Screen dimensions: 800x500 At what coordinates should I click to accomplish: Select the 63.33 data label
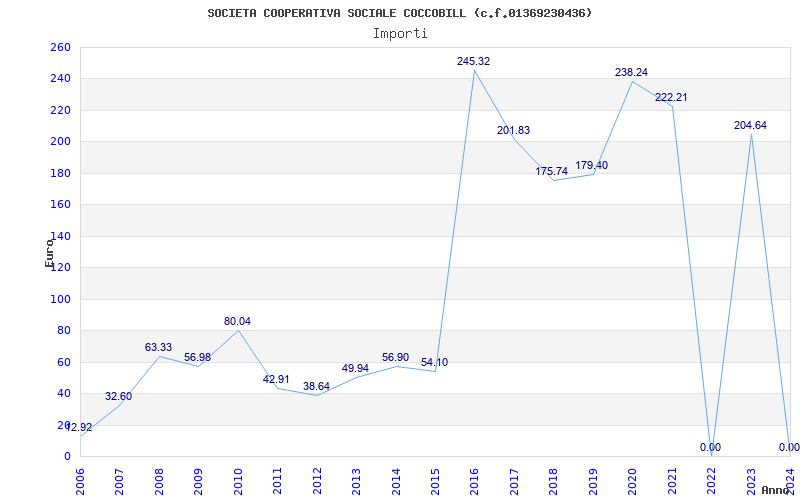tap(158, 347)
